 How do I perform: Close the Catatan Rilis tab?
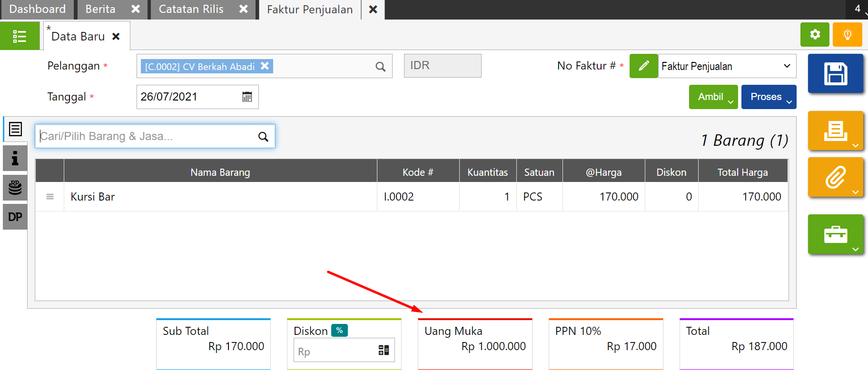click(244, 9)
